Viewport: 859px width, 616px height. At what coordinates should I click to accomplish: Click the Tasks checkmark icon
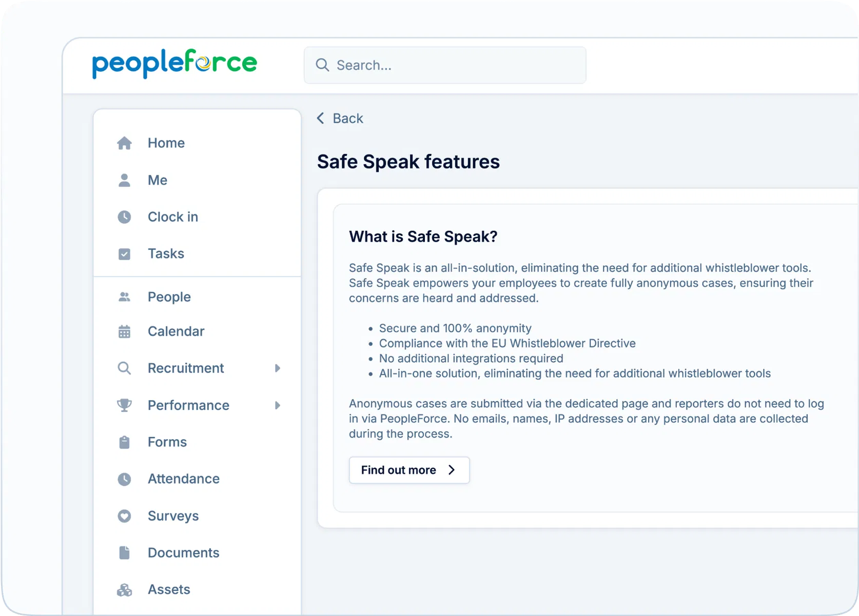pyautogui.click(x=124, y=254)
